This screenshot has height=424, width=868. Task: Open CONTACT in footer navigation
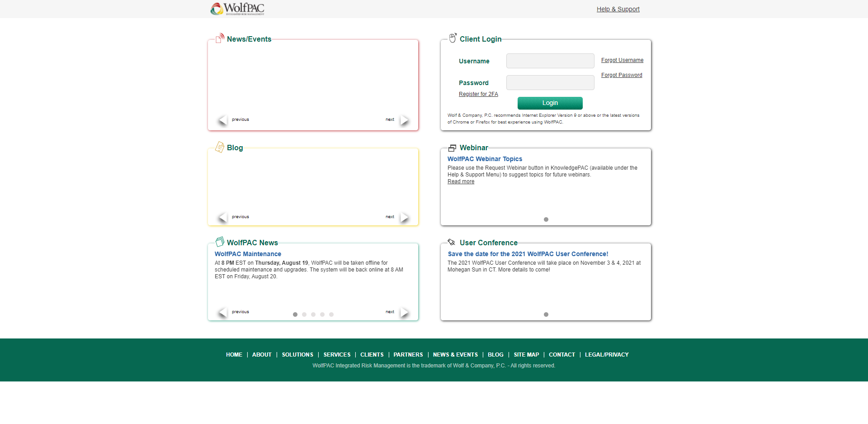tap(561, 355)
